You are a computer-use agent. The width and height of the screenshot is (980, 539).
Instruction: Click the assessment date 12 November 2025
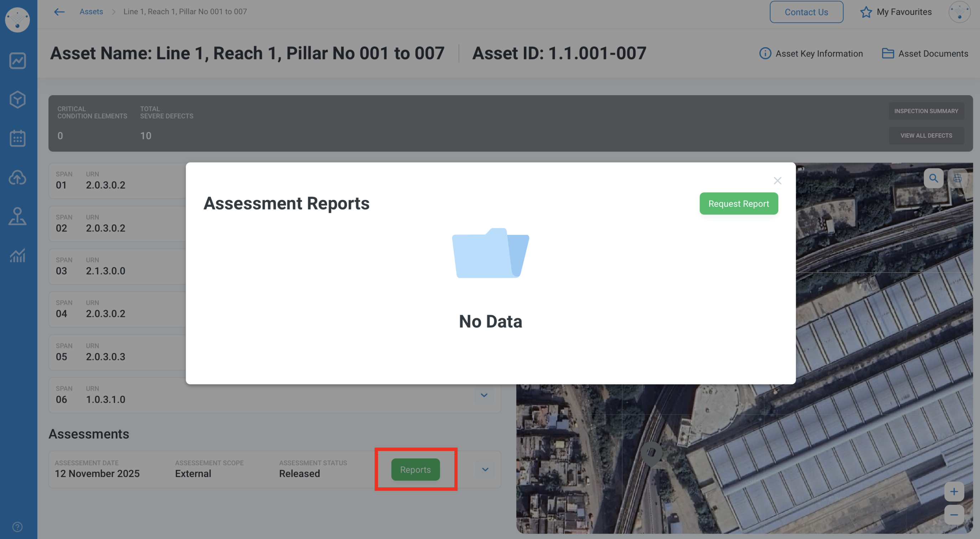click(x=97, y=473)
